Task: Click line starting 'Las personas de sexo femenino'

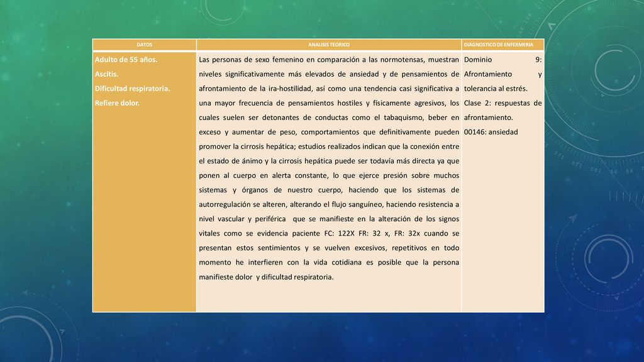Action: tap(329, 60)
